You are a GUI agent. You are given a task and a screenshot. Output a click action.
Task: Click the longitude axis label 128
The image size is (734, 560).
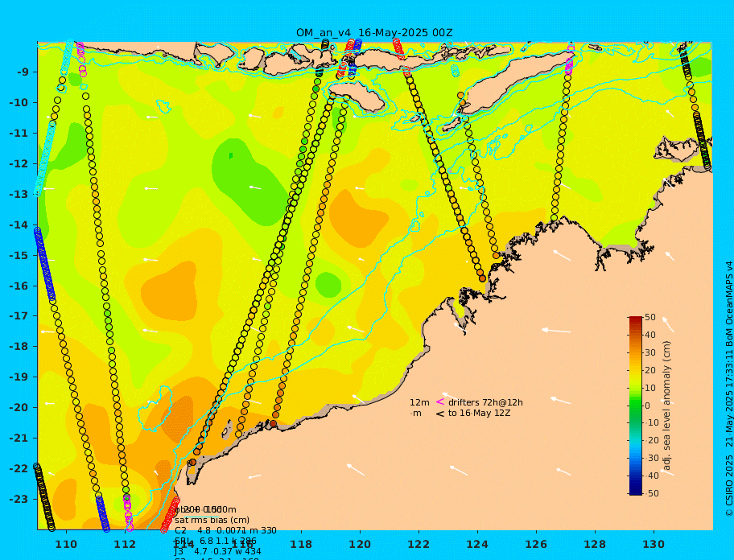[595, 545]
